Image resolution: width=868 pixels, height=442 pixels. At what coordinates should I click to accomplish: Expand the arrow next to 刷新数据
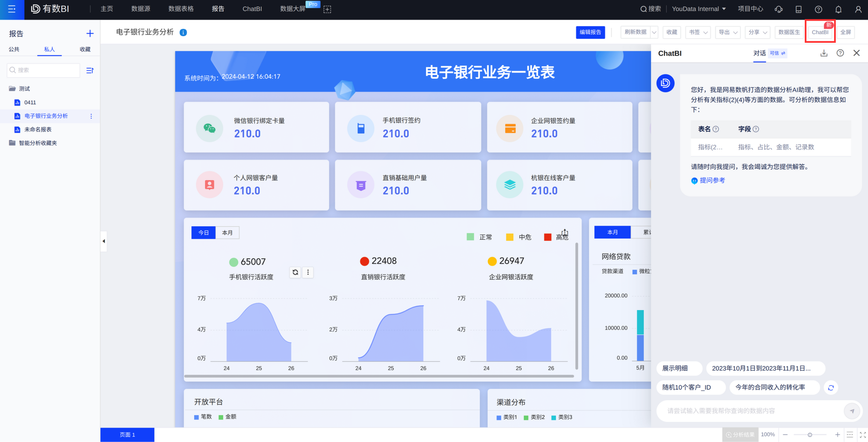[x=654, y=32]
